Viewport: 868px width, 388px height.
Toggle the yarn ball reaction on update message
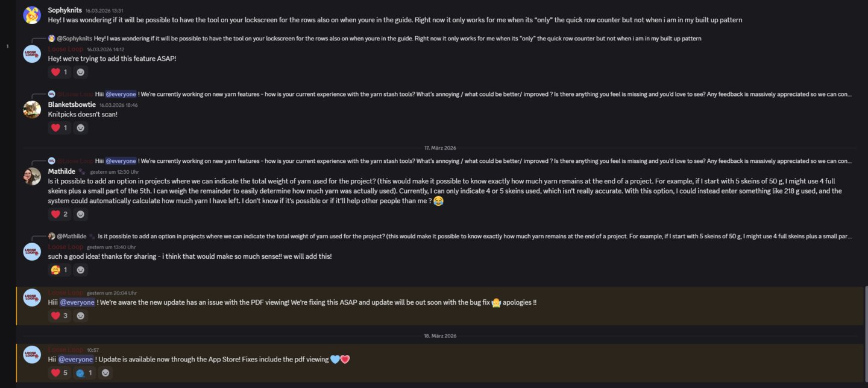[x=84, y=373]
